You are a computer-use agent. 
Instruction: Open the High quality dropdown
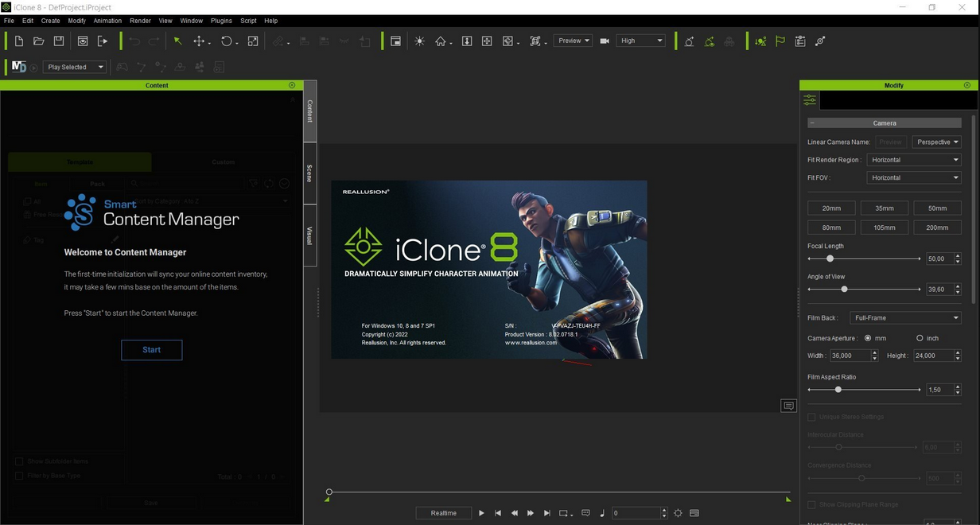(640, 41)
